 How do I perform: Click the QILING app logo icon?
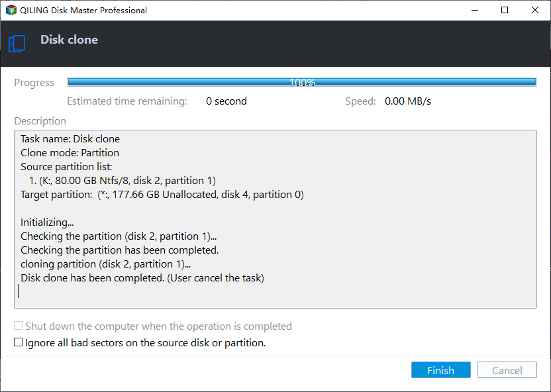pyautogui.click(x=11, y=10)
